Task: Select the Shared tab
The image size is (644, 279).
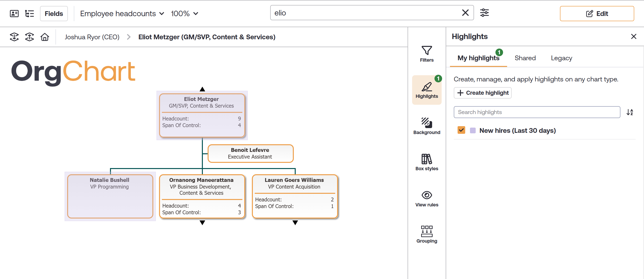Action: 525,58
